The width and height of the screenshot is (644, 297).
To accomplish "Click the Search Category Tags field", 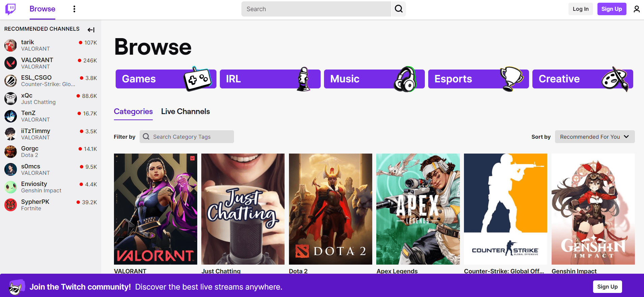I will point(191,137).
